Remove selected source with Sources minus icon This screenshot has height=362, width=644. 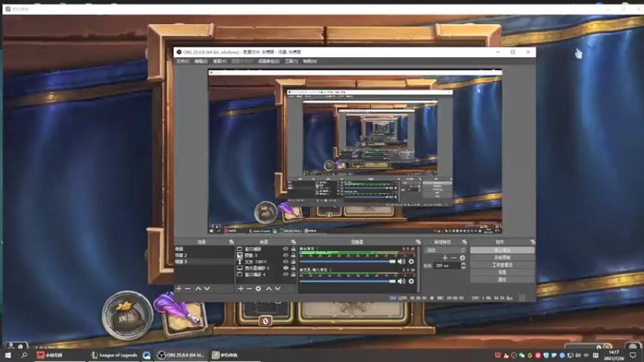click(250, 289)
